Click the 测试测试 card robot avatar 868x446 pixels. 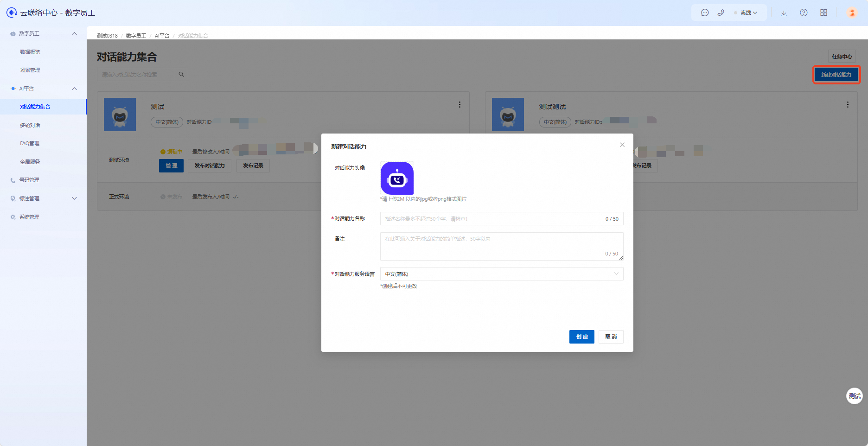[x=508, y=115]
